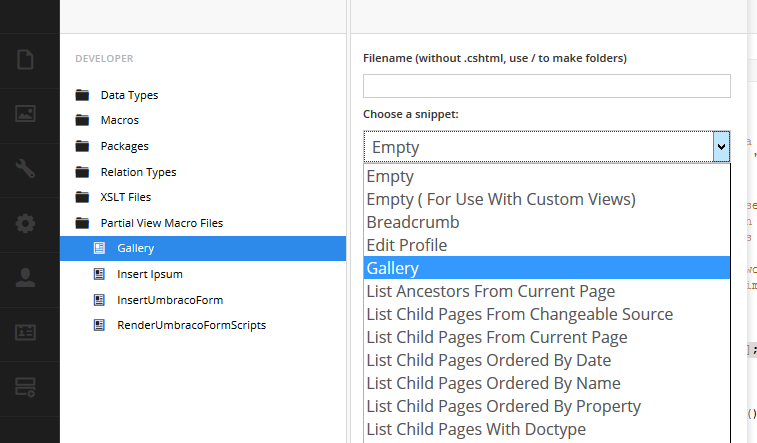
Task: Click the Filename text input field
Action: pyautogui.click(x=546, y=86)
